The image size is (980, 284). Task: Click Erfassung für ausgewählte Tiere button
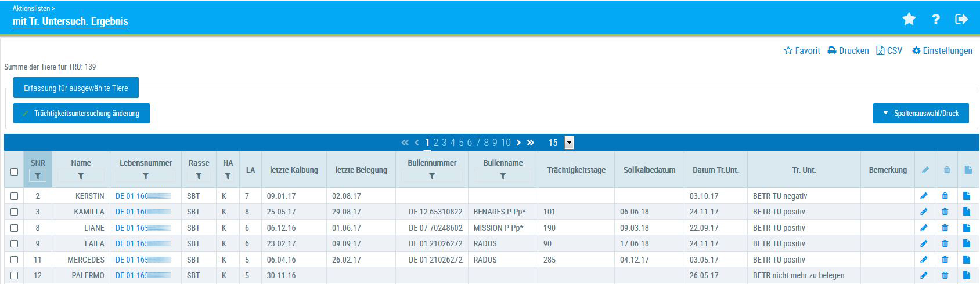pyautogui.click(x=76, y=88)
